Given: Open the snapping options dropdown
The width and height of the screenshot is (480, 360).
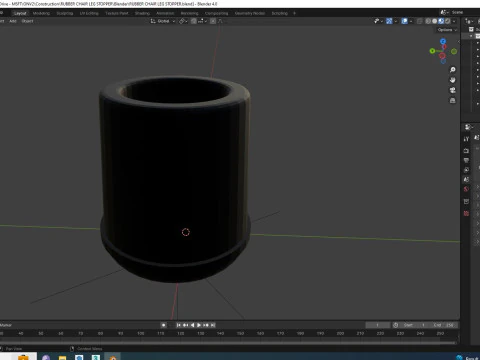Looking at the screenshot, I should [202, 21].
